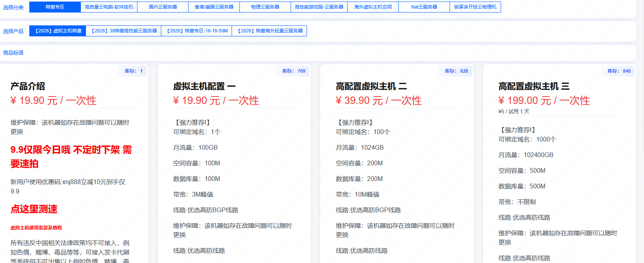The width and height of the screenshot is (644, 263).
Task: Select 海外虚拟主机空间 category
Action: click(373, 7)
